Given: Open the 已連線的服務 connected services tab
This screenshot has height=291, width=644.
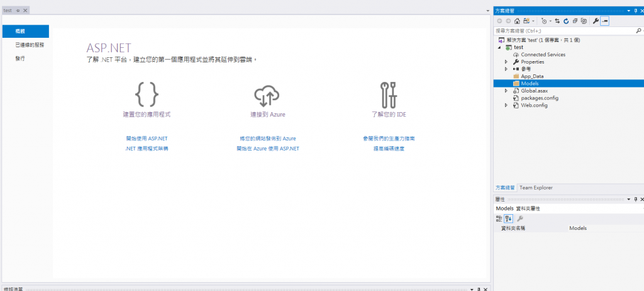Looking at the screenshot, I should (30, 45).
